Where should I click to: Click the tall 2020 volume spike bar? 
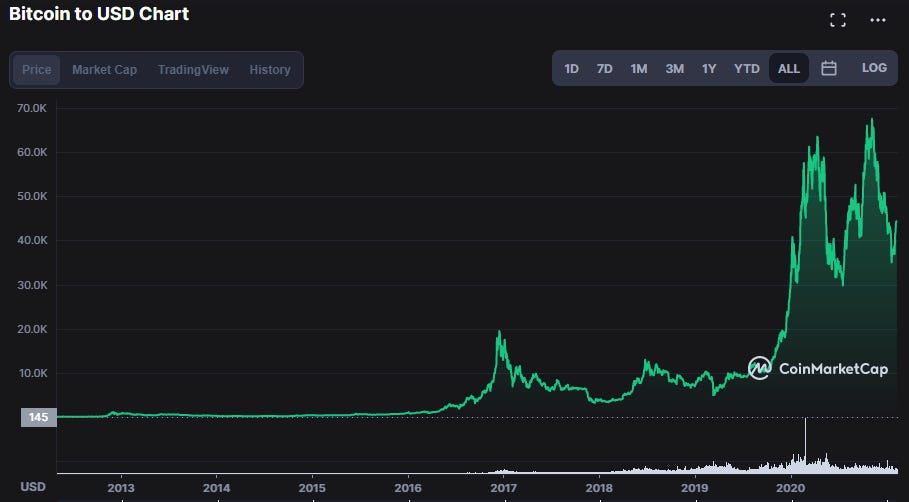[805, 445]
